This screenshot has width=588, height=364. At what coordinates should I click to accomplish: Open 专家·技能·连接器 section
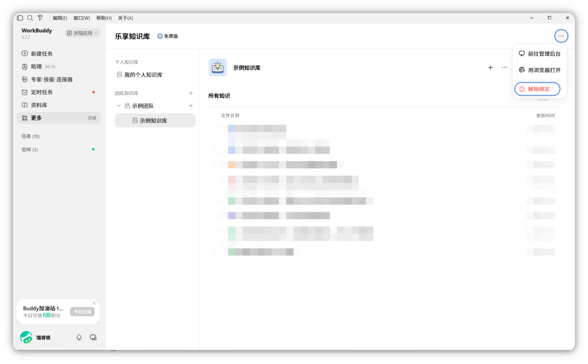59,79
